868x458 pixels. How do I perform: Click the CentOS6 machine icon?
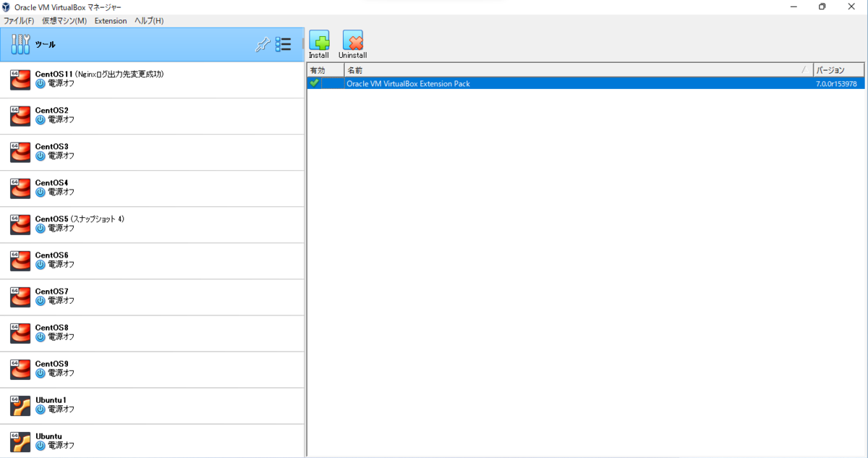click(20, 260)
